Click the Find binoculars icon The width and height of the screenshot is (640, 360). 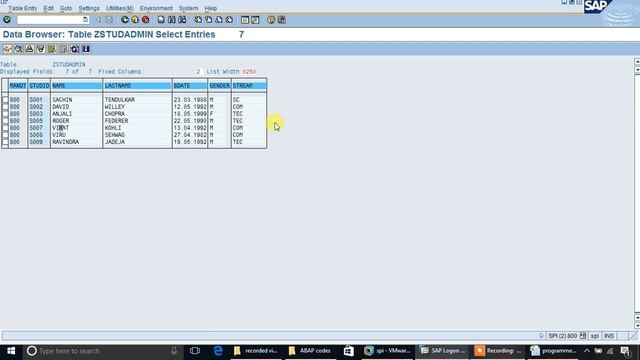(172, 20)
